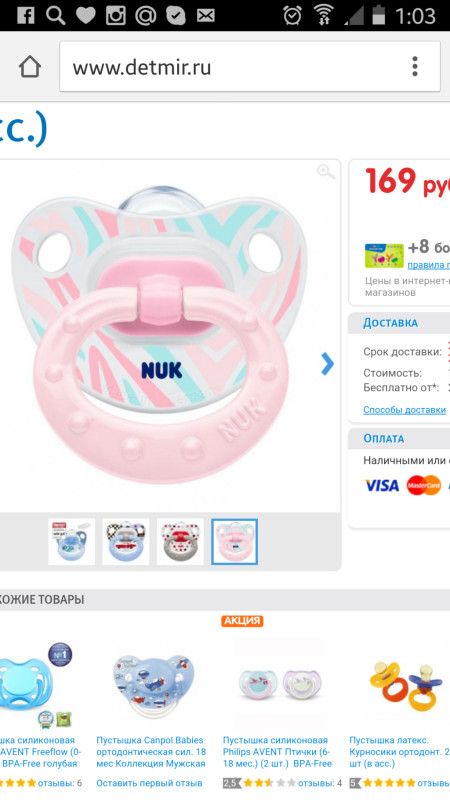Tap the mail envelope status bar icon

(206, 16)
